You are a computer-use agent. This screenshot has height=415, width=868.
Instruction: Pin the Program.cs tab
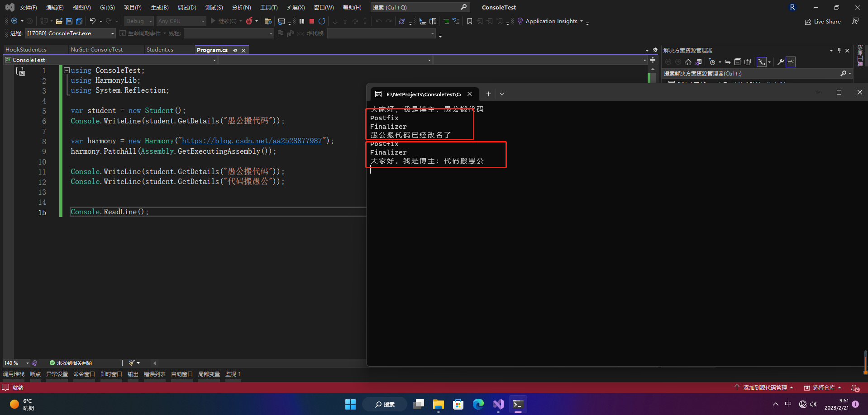point(235,50)
